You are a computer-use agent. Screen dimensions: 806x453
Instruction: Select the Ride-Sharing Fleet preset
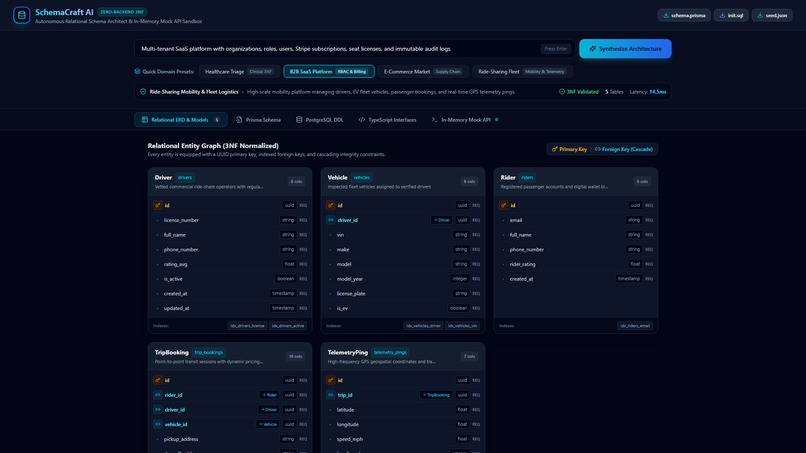click(522, 71)
